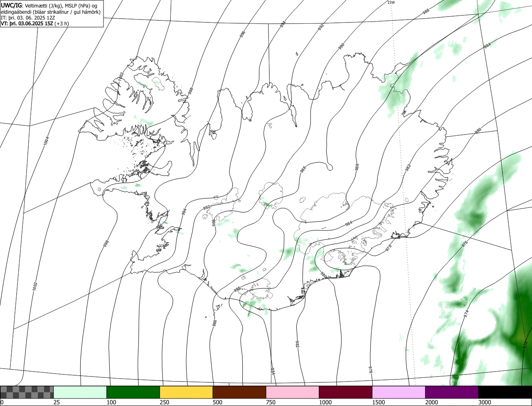The height and width of the screenshot is (406, 532).
Task: Click the legend value "3000"
Action: click(x=485, y=402)
